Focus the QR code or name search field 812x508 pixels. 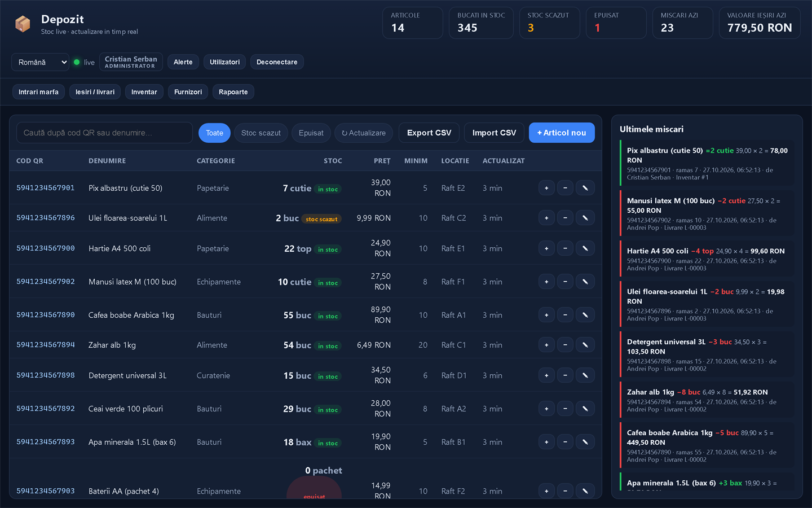[104, 133]
